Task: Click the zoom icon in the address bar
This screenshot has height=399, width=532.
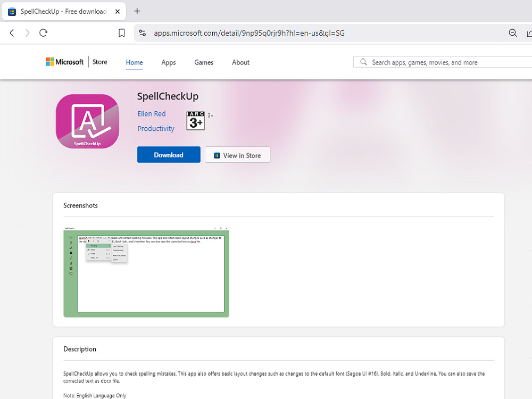Action: 512,33
